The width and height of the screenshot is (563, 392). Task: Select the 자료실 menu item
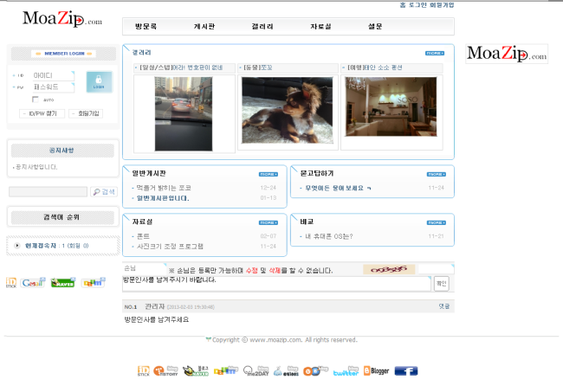(320, 26)
